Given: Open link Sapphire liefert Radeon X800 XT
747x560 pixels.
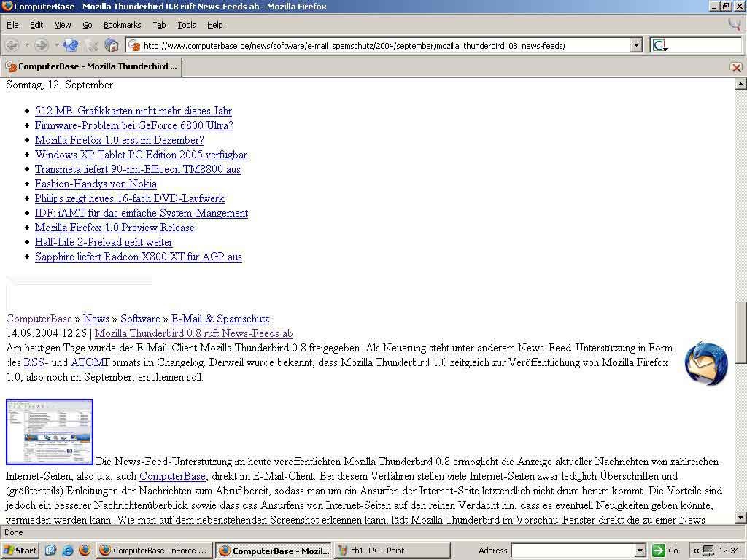Looking at the screenshot, I should [139, 257].
